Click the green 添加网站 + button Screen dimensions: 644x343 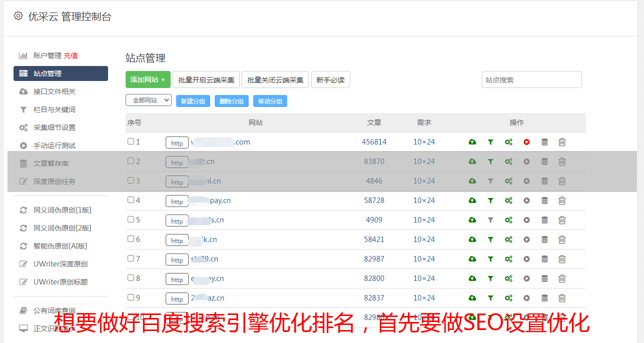coord(148,79)
